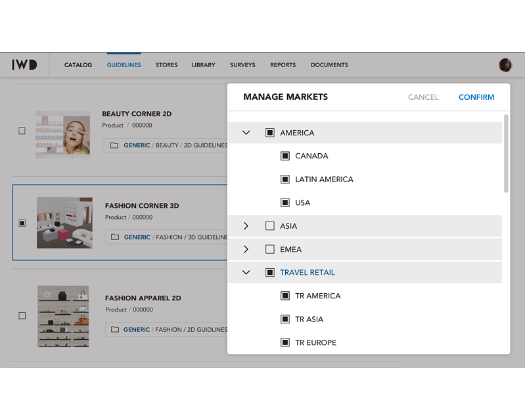Open the CATALOG tab
The image size is (525, 420).
point(78,65)
